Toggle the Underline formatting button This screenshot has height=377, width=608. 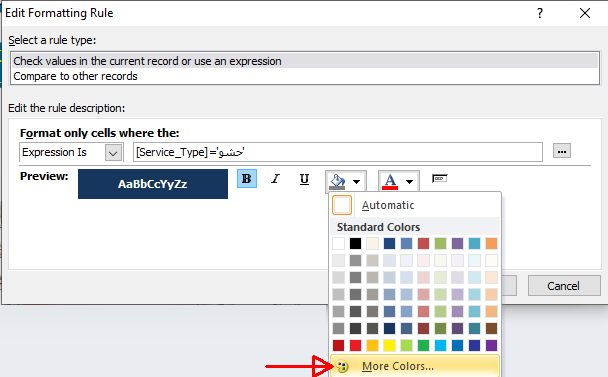[x=304, y=179]
